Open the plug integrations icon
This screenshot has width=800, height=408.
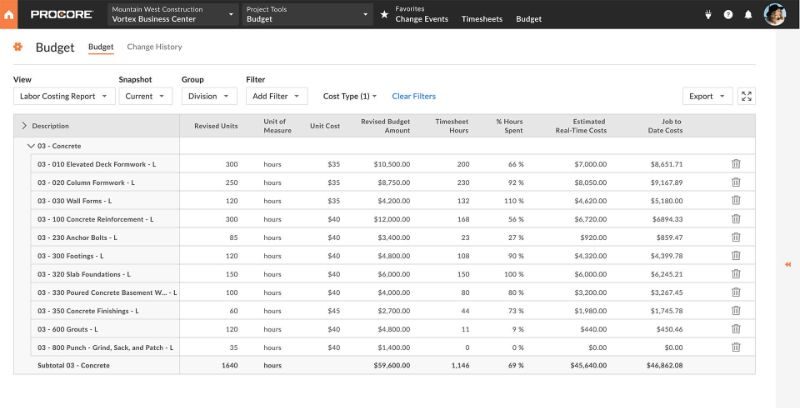point(708,15)
